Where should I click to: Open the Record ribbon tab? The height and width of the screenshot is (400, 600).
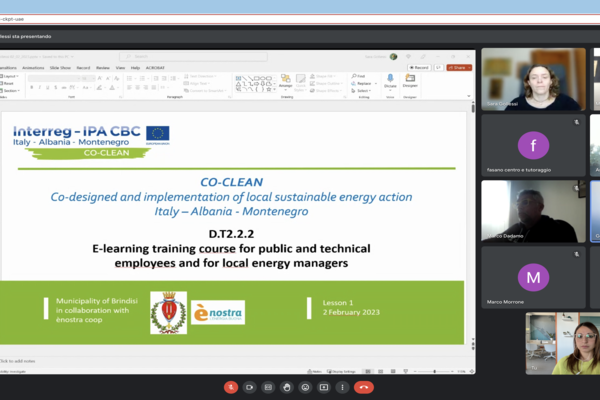click(83, 68)
